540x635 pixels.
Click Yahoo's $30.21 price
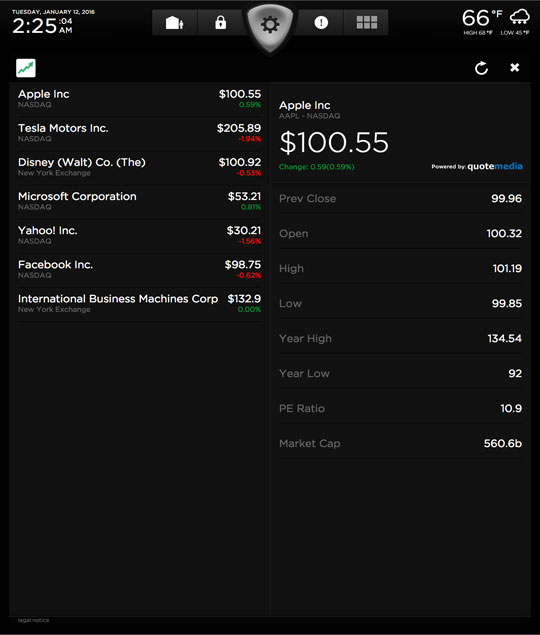click(x=244, y=230)
